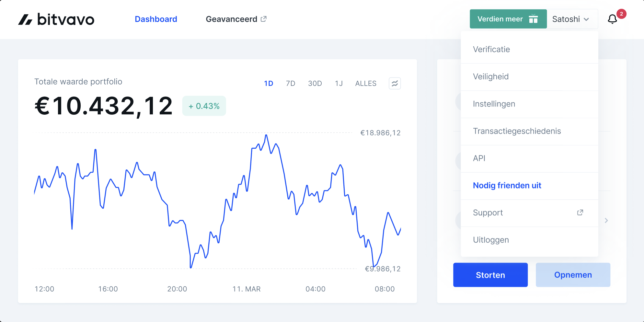Open the notifications bell
Screen dimensions: 644x322
(612, 19)
